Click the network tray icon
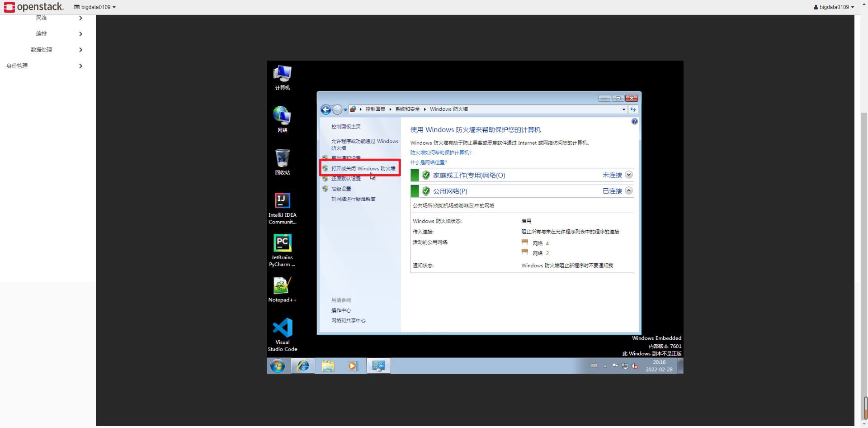Screen dimensions: 868x428 (625, 366)
